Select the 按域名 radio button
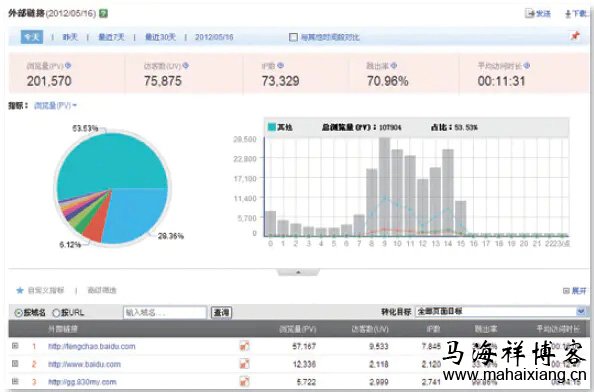The height and width of the screenshot is (392, 594). point(18,313)
